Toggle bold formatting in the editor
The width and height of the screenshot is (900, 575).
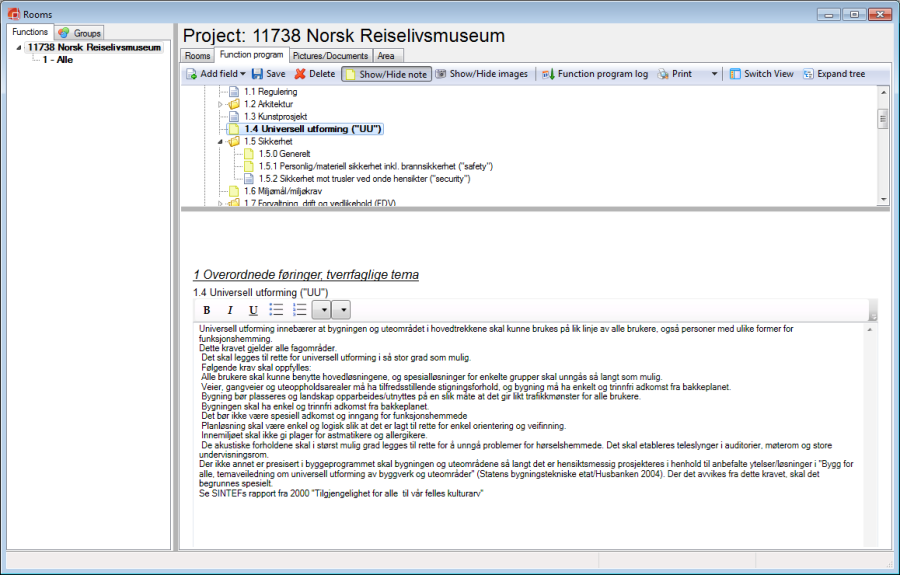(207, 310)
